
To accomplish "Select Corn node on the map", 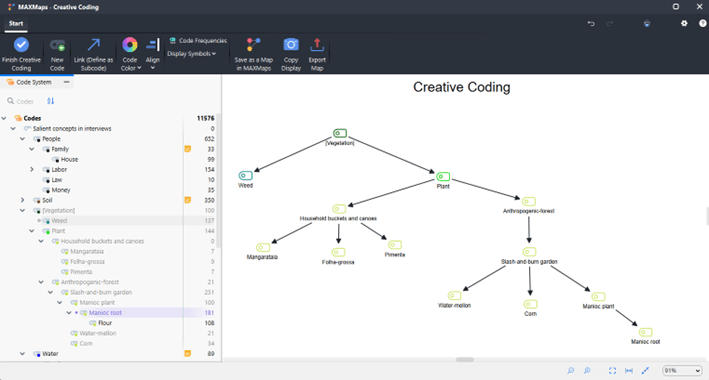I will 530,304.
